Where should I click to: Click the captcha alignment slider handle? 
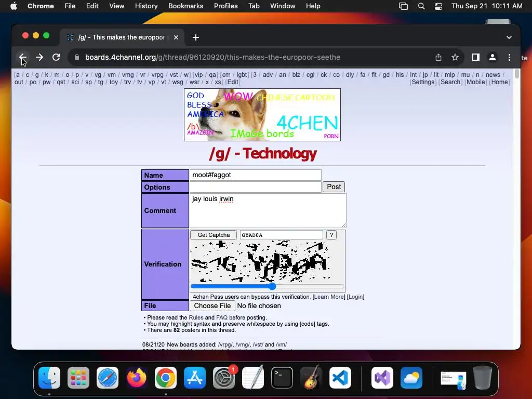coord(272,286)
